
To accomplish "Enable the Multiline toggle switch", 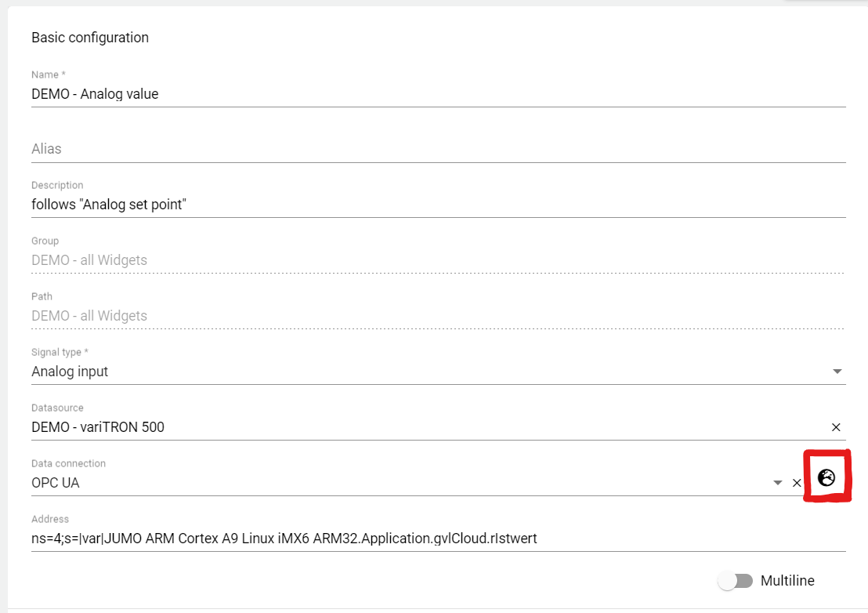I will click(736, 581).
